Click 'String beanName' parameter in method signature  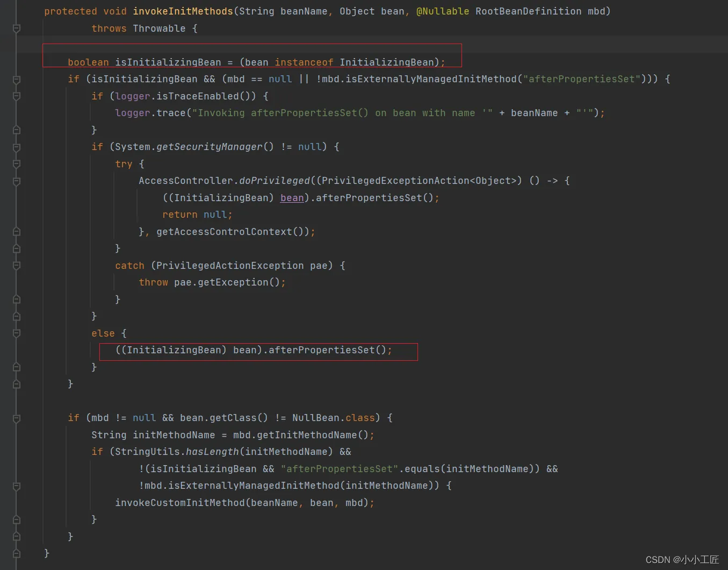click(283, 11)
